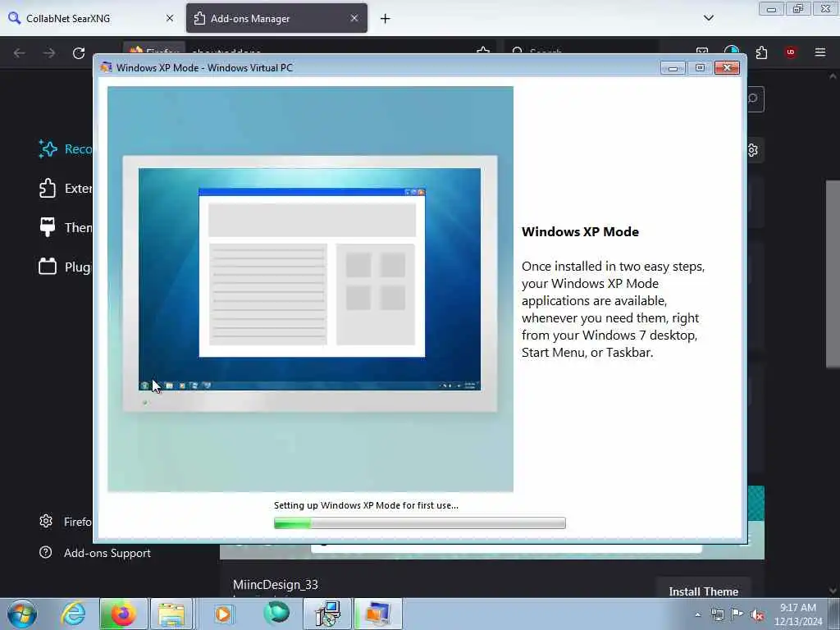Switch to Firefox on the taskbar

[x=123, y=614]
